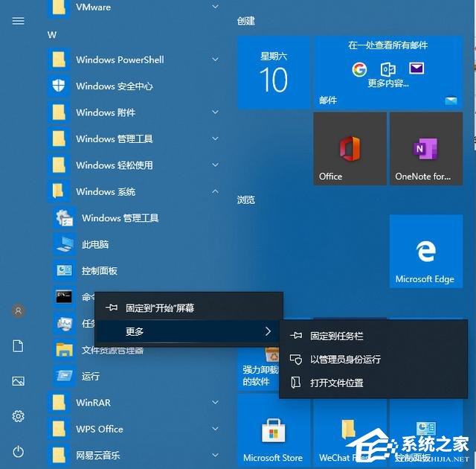
Task: Open 控制面板 from the app list
Action: point(100,271)
